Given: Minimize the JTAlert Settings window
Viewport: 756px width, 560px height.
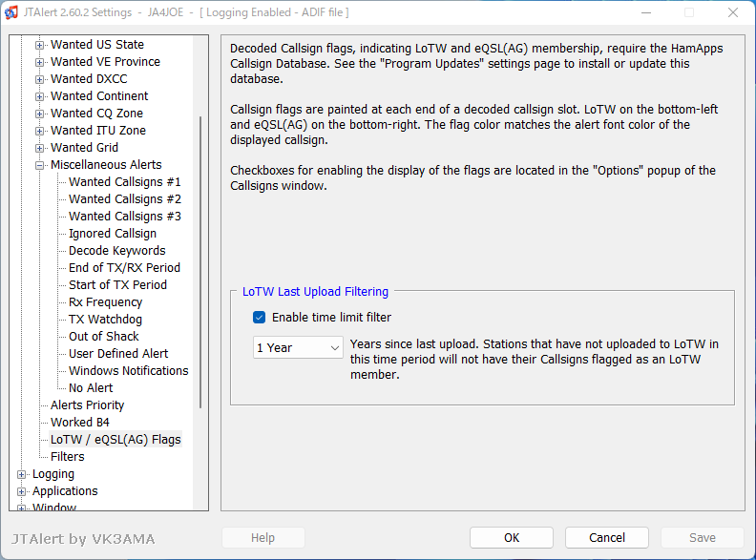Looking at the screenshot, I should click(x=646, y=12).
